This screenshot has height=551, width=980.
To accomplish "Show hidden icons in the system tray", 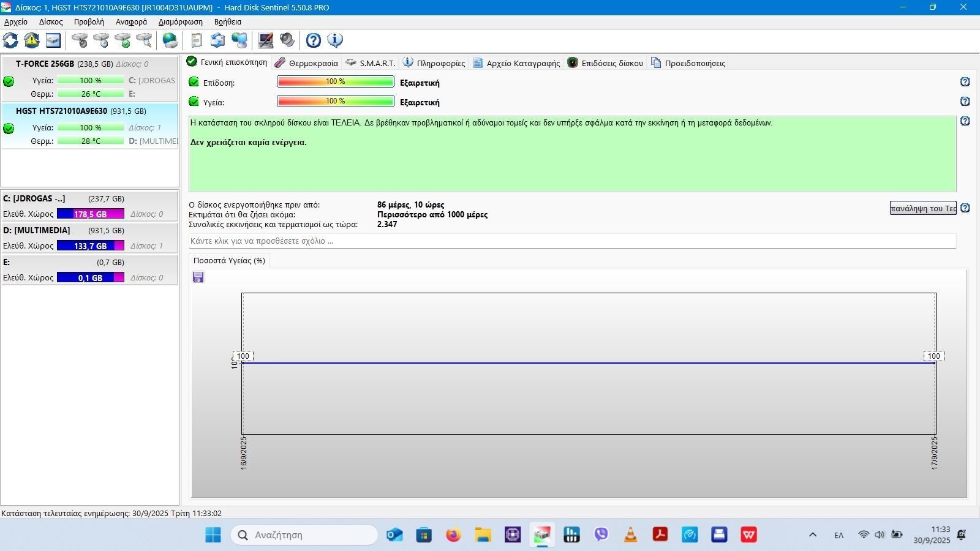I will tap(813, 535).
